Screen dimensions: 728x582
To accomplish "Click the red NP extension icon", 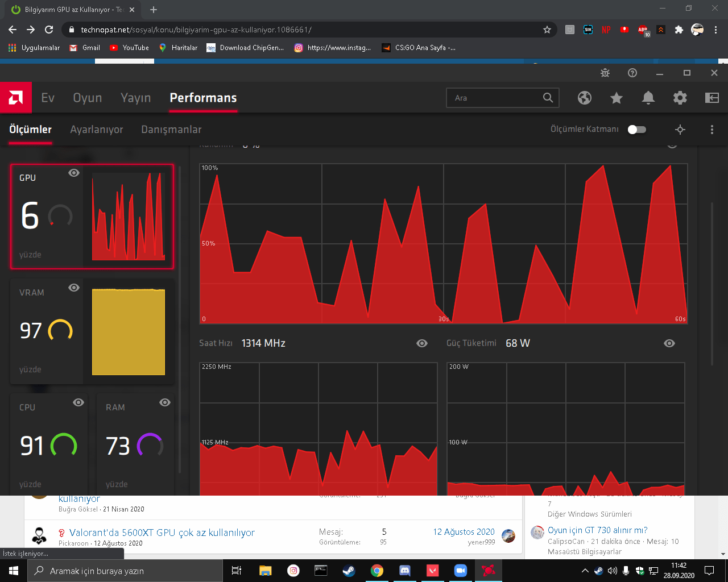I will pos(606,30).
